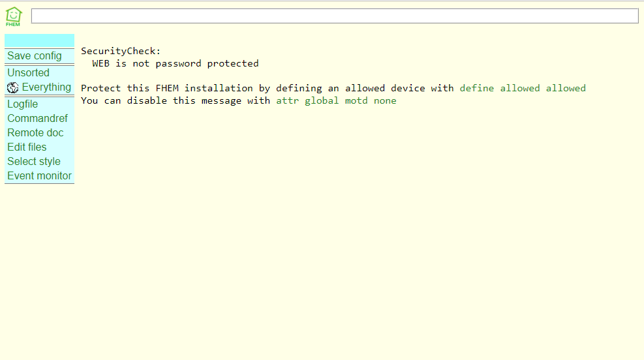644x360 pixels.
Task: Focus the FHEM command input field
Action: coord(335,16)
